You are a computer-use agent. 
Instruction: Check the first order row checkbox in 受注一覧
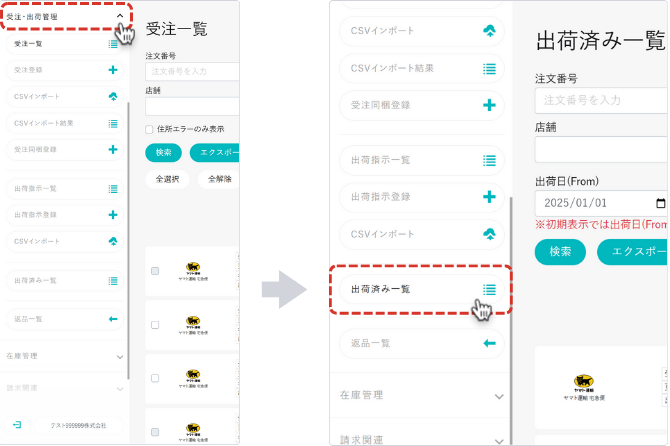pyautogui.click(x=154, y=271)
